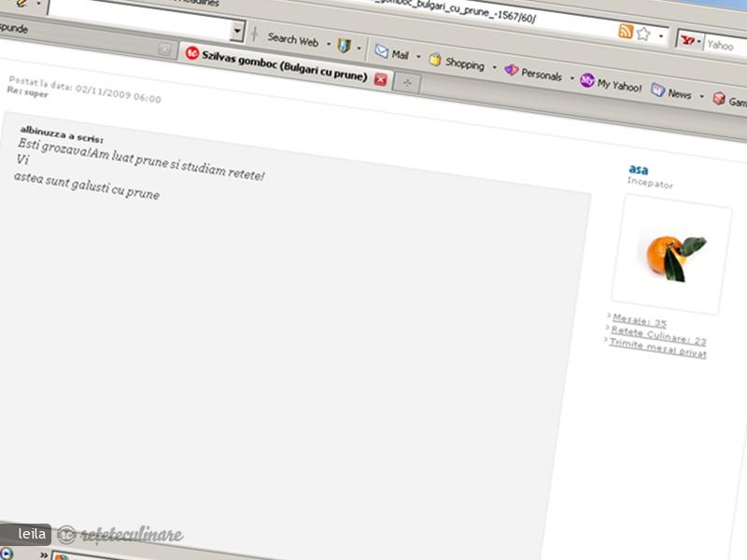The height and width of the screenshot is (560, 747).
Task: Open the Personals toolbar button label
Action: click(542, 75)
